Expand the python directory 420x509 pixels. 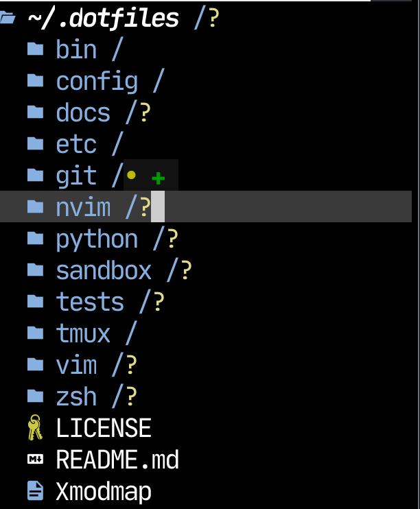pos(97,239)
